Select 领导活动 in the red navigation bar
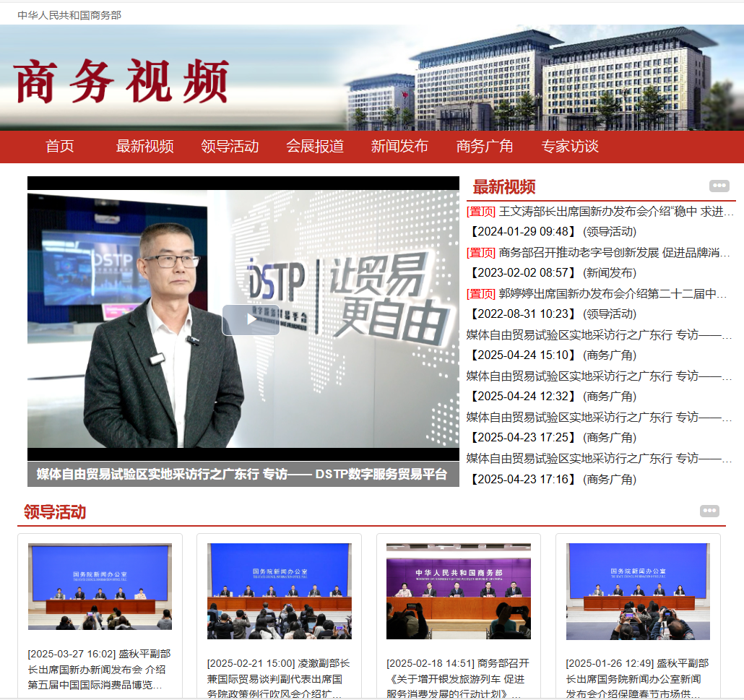744x700 pixels. click(230, 146)
